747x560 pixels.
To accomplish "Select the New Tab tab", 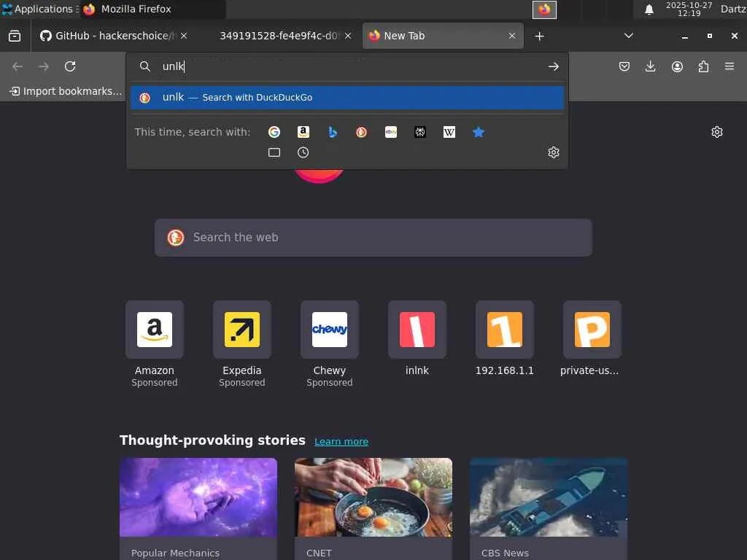I will pos(443,36).
